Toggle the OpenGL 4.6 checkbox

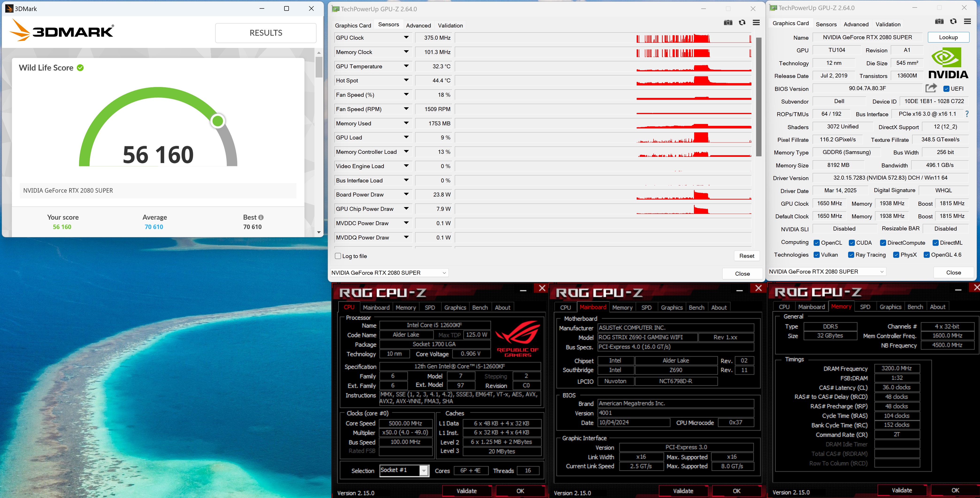(927, 255)
